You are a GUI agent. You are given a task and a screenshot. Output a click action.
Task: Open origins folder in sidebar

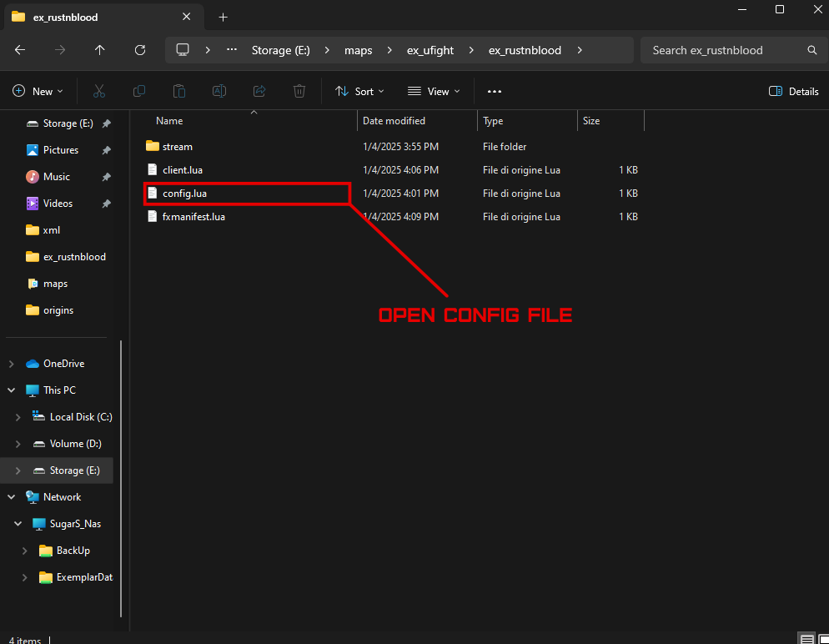tap(50, 310)
